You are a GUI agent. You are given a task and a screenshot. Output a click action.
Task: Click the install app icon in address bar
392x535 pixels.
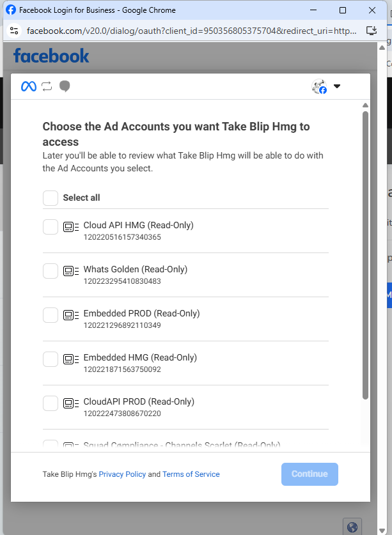click(x=372, y=31)
